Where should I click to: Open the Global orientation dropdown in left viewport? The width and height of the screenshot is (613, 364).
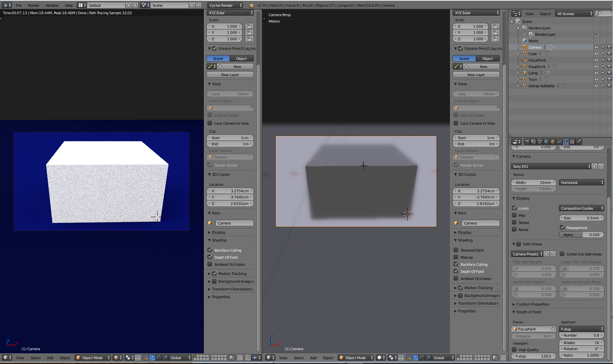180,358
